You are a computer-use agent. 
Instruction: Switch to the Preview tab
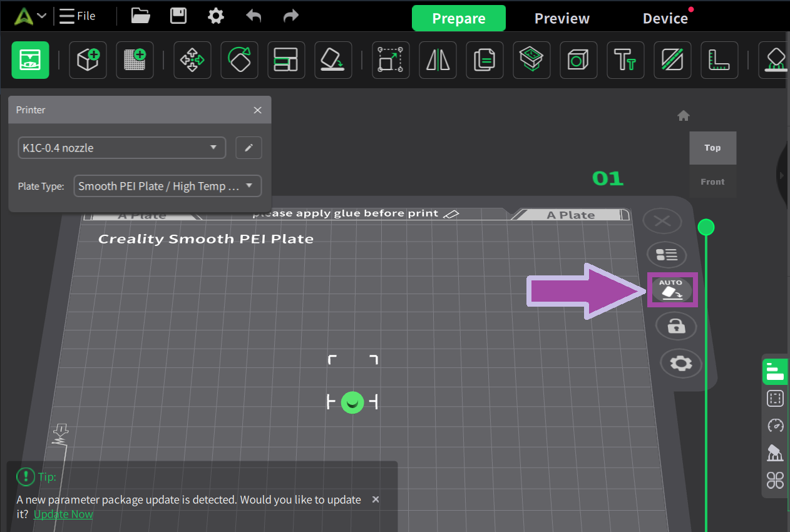coord(562,19)
